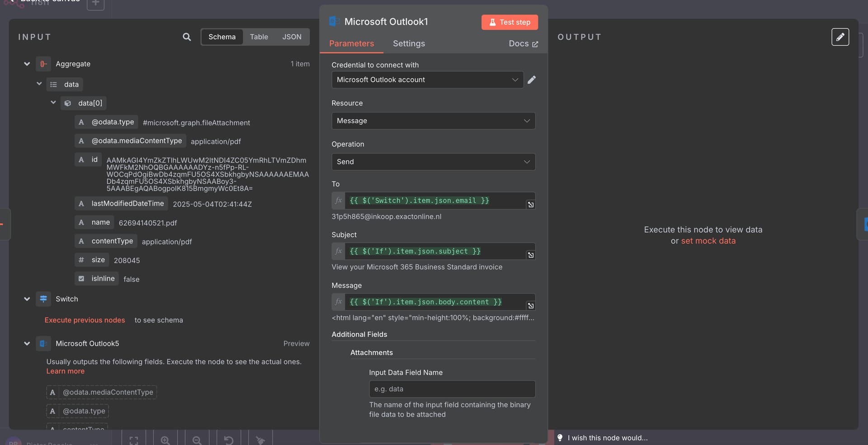This screenshot has height=445, width=868.
Task: Click Execute previous nodes link
Action: coord(85,320)
